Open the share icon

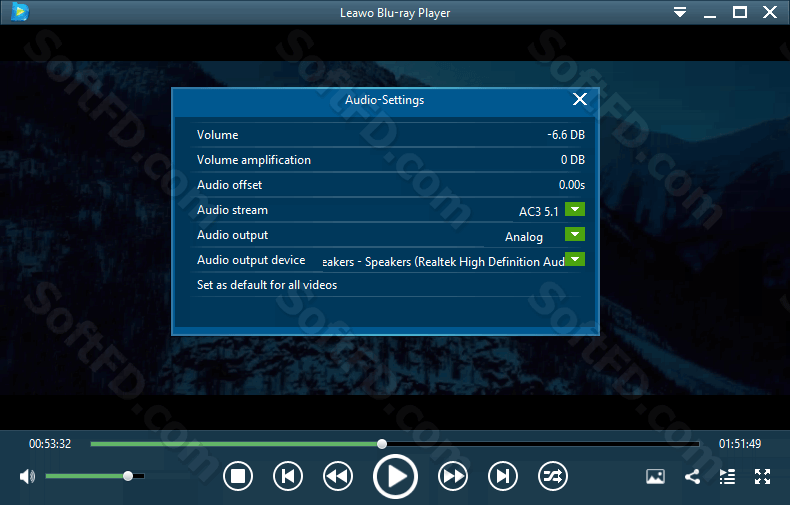[x=692, y=476]
